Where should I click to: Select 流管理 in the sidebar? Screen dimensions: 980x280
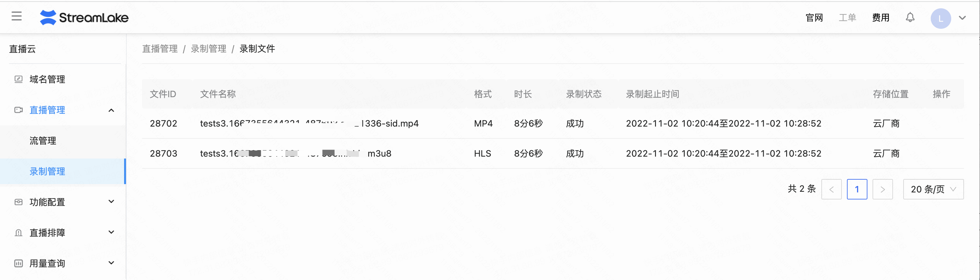coord(43,141)
